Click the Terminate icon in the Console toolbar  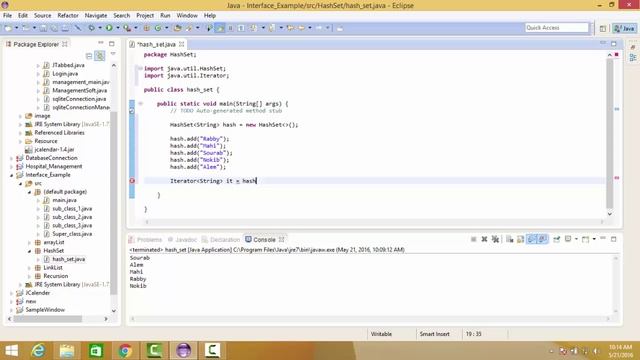[x=473, y=239]
